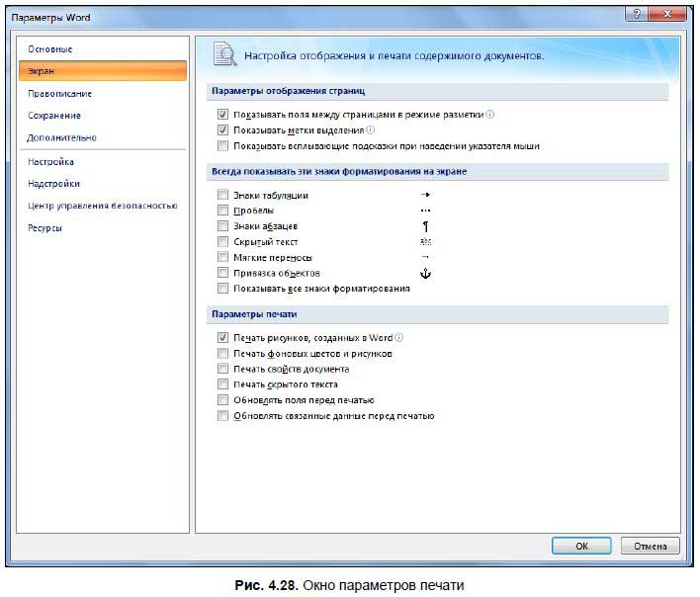The width and height of the screenshot is (700, 597).
Task: Enable the Скрытый текст checkbox
Action: click(222, 241)
